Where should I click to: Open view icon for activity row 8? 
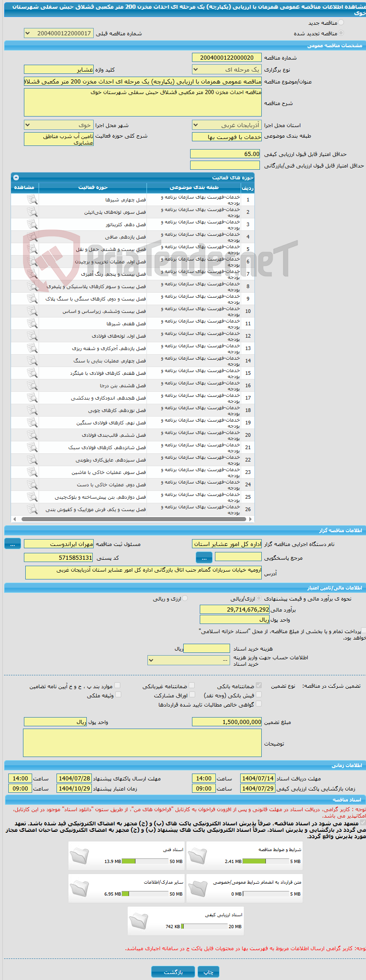[x=32, y=286]
